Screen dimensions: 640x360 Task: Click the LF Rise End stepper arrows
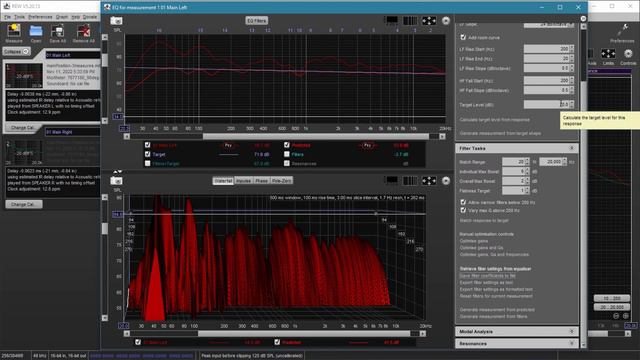click(572, 58)
